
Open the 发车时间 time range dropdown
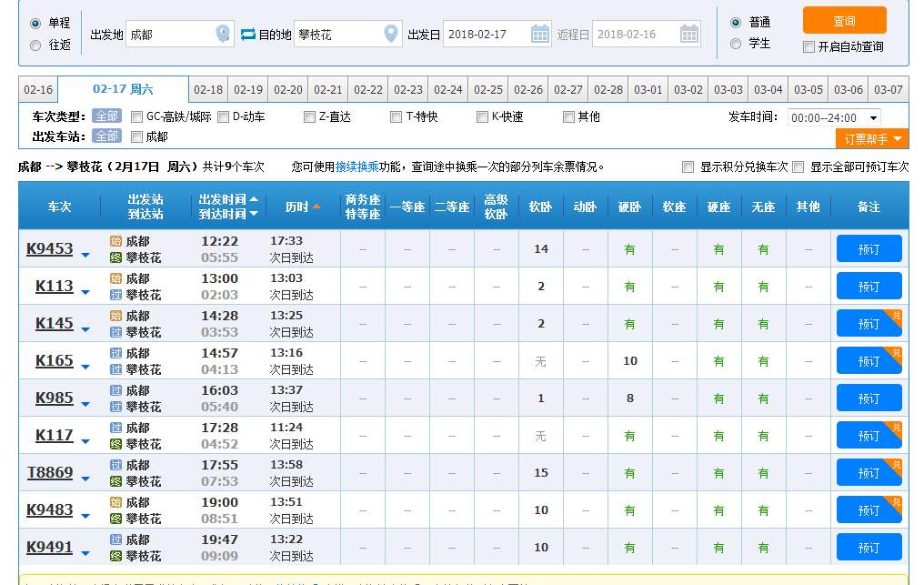point(833,117)
